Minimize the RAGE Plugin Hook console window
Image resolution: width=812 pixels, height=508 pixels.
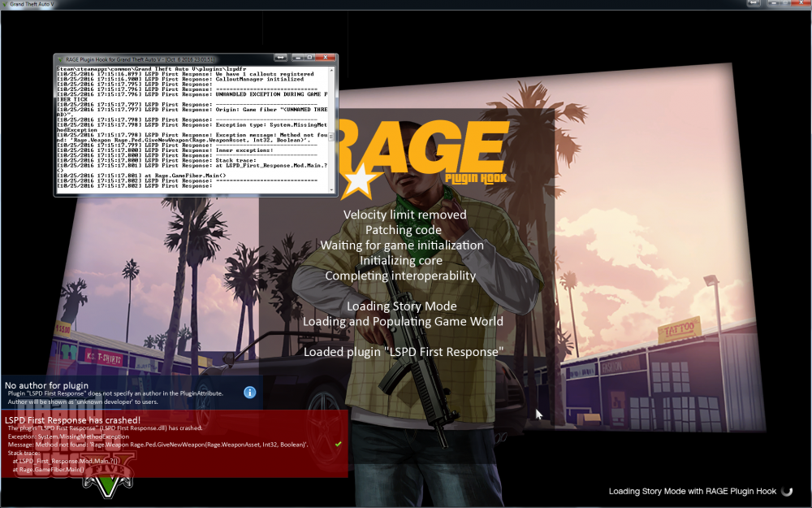pyautogui.click(x=298, y=58)
